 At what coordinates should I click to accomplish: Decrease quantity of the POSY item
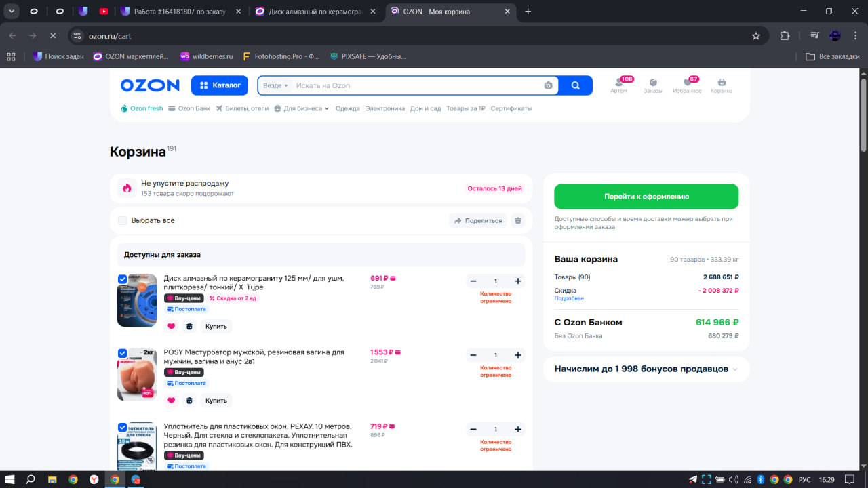(x=473, y=355)
